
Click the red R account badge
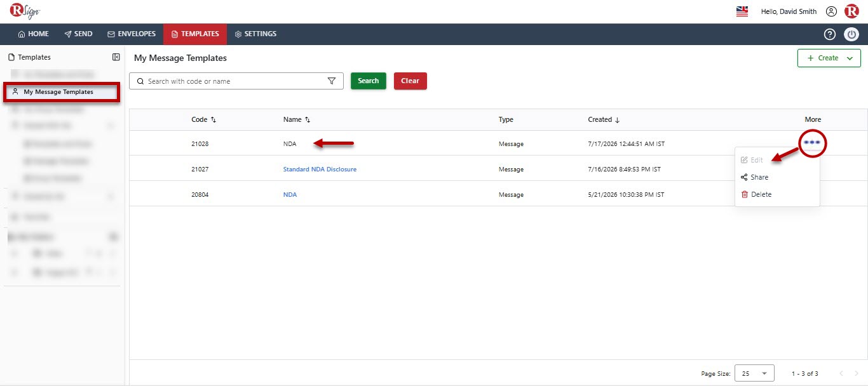(x=851, y=11)
